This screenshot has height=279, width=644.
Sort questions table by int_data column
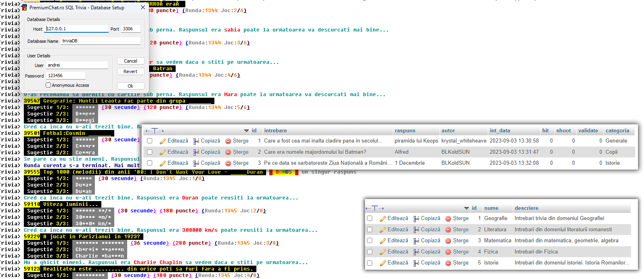[500, 131]
